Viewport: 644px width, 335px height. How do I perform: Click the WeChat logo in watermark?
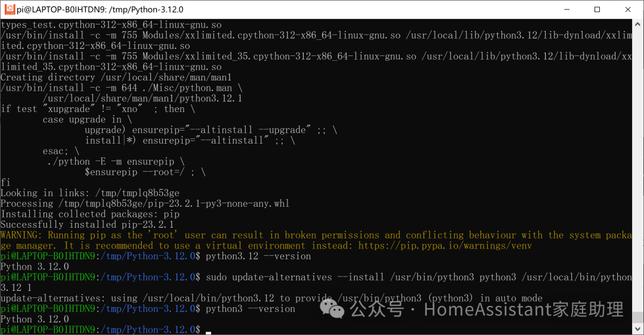[332, 308]
